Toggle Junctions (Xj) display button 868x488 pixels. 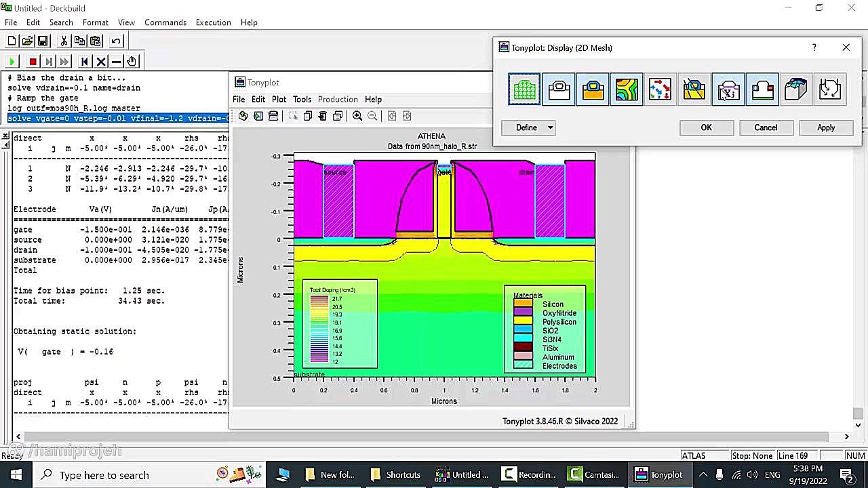728,89
